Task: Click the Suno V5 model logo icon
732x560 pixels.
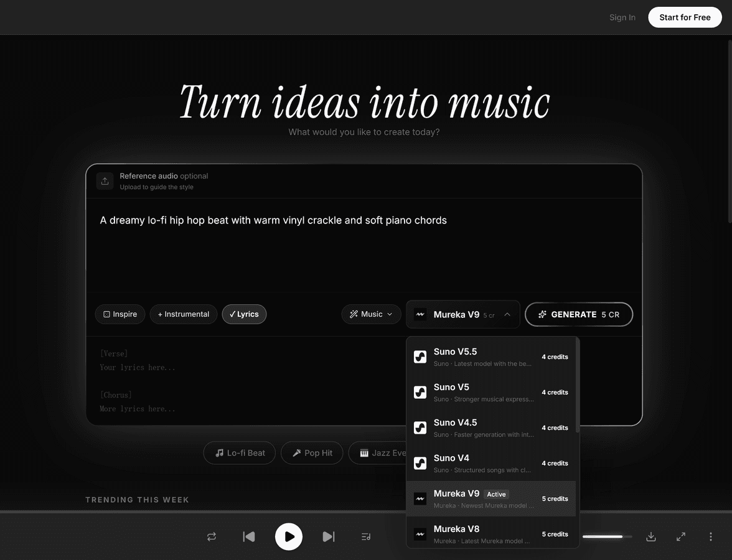Action: (420, 393)
